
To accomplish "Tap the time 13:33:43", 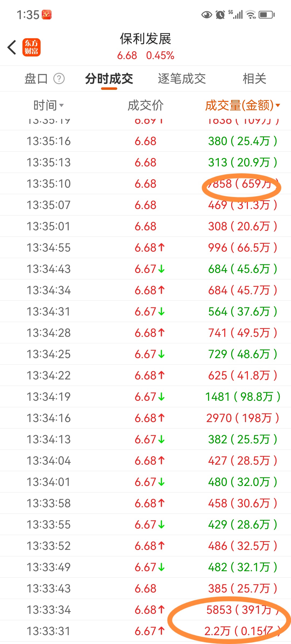I will 48,588.
